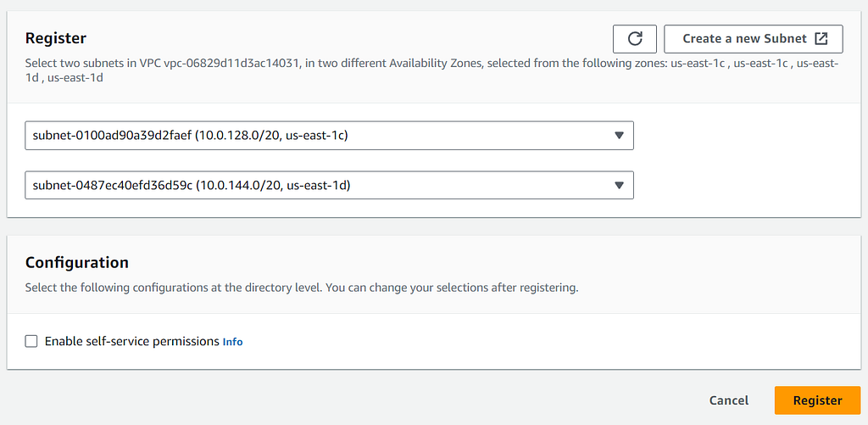The height and width of the screenshot is (425, 868).
Task: Click the subnet selection instructions text
Action: click(x=431, y=71)
